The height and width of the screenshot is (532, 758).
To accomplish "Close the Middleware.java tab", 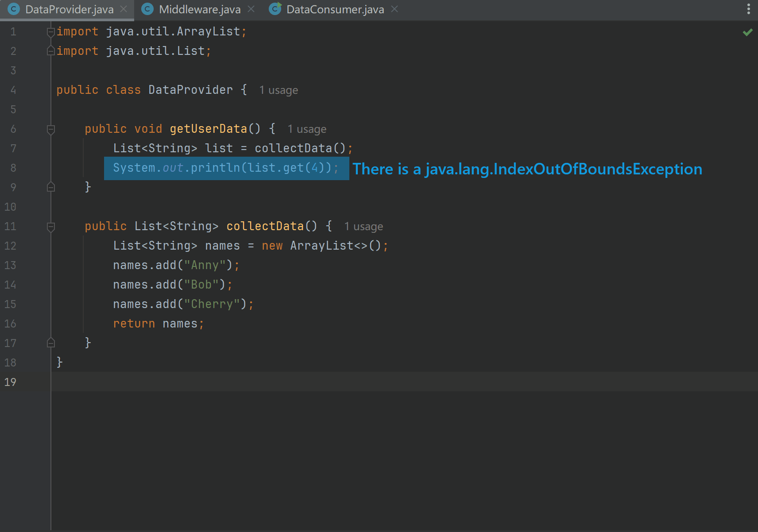I will (x=251, y=9).
